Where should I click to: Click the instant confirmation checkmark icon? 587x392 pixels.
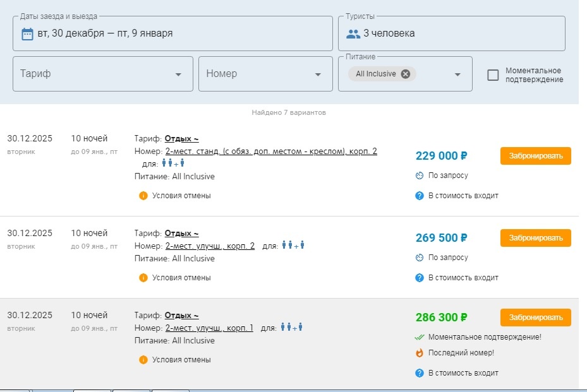[x=420, y=337]
